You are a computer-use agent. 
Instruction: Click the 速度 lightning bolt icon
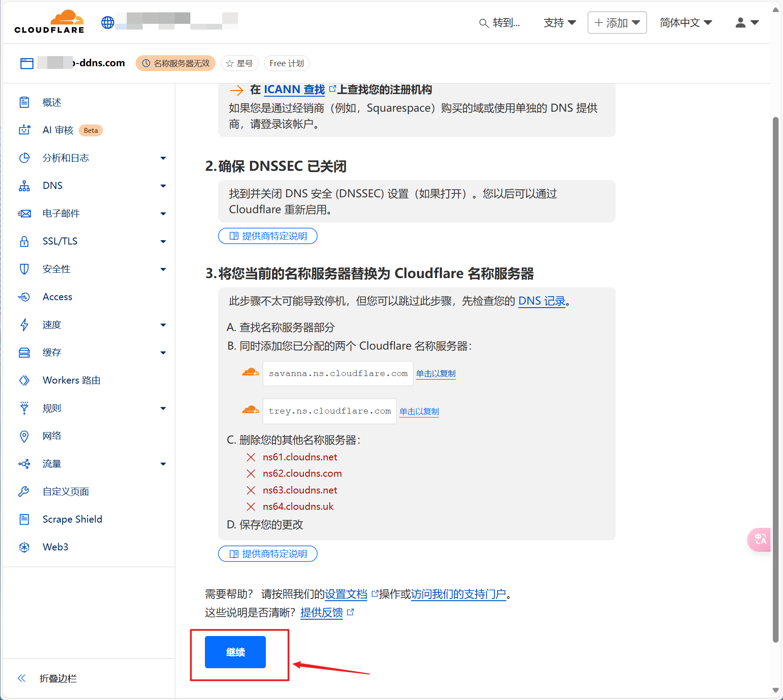pos(24,325)
